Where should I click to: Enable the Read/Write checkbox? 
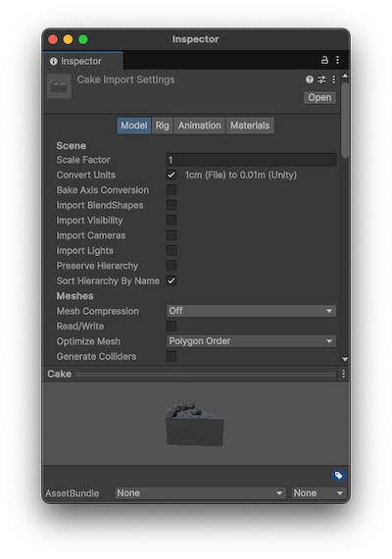pos(171,326)
